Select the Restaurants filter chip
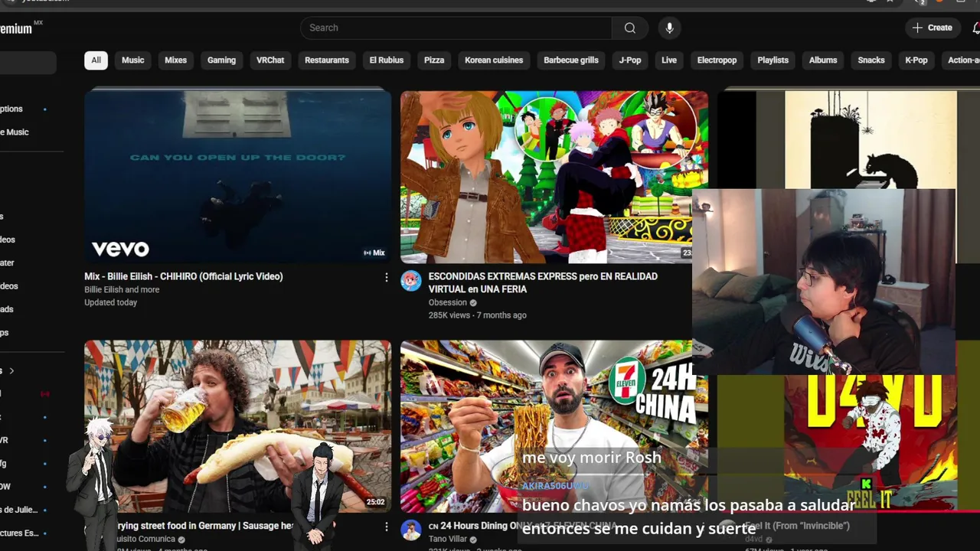The width and height of the screenshot is (980, 551). 327,60
